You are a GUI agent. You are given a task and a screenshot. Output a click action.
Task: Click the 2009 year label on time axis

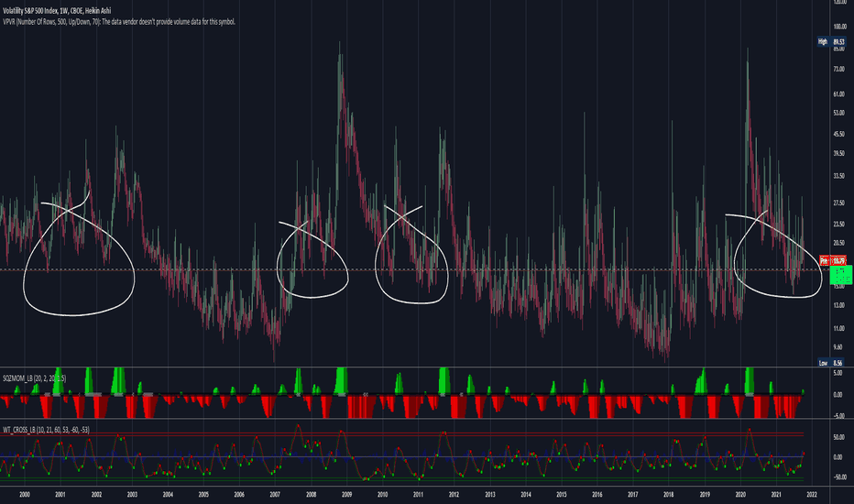(347, 495)
